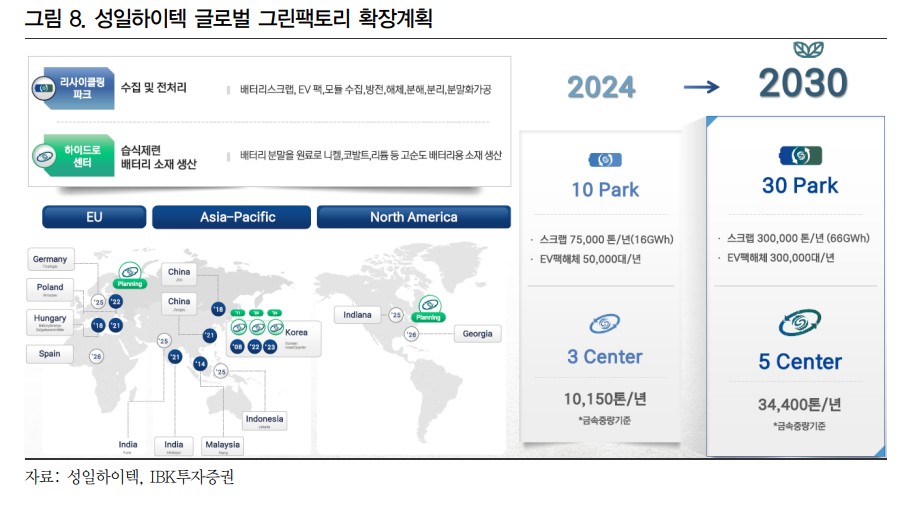Select the '25 marker next to Indiana
The width and height of the screenshot is (917, 516).
[396, 315]
